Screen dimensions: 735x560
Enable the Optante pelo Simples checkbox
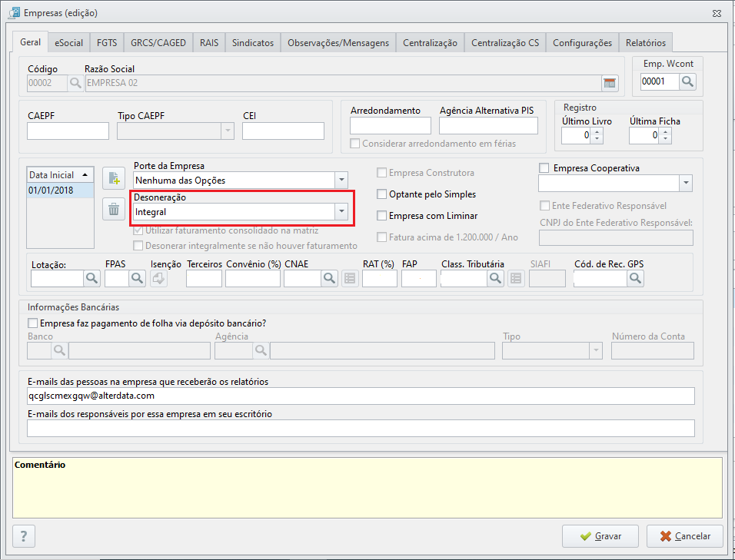pos(382,194)
